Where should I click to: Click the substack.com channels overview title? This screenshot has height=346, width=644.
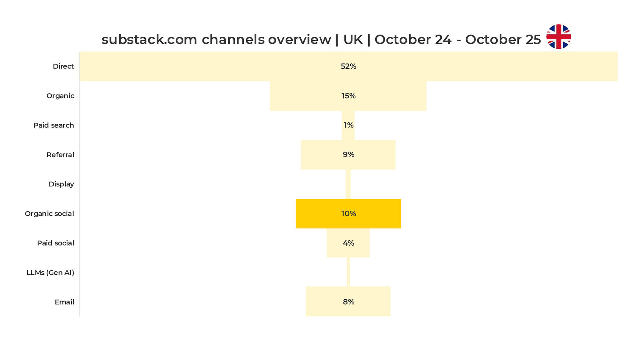tap(321, 40)
